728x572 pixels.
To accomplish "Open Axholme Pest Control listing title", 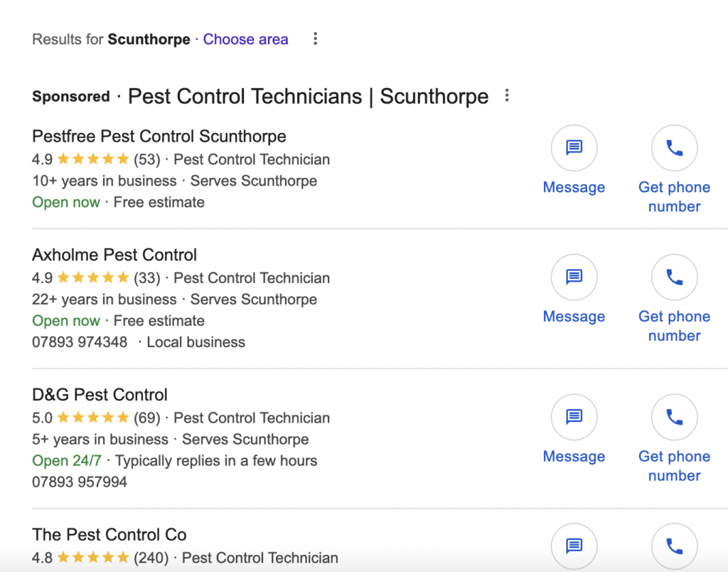I will [114, 255].
